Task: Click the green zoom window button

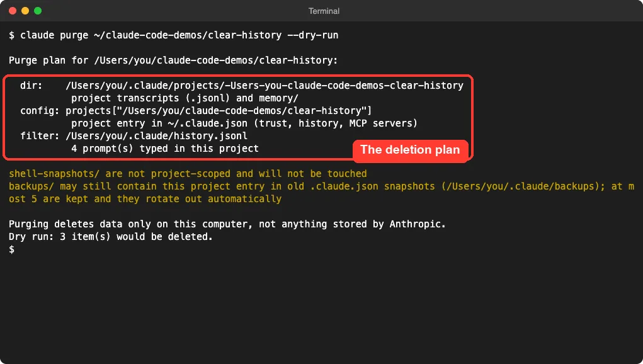Action: pyautogui.click(x=38, y=11)
